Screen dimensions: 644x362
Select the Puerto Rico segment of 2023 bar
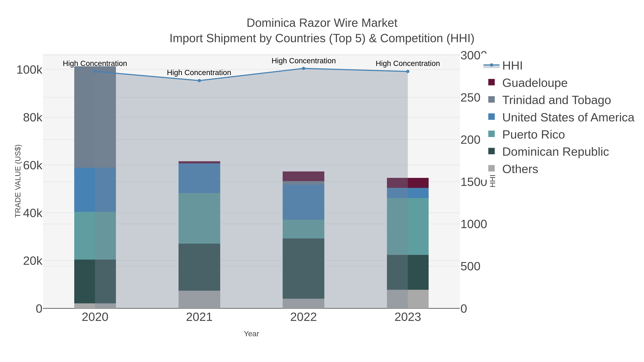[x=408, y=227]
